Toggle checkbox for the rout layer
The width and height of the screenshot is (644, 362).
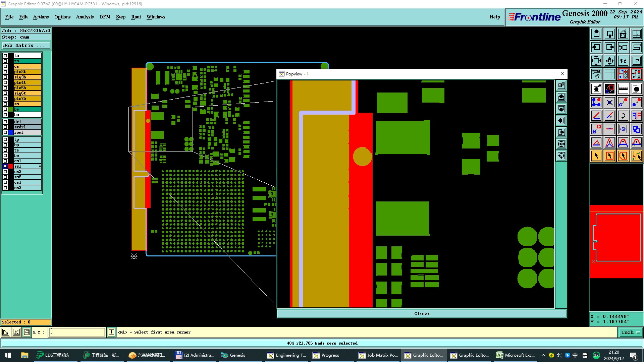[x=5, y=132]
